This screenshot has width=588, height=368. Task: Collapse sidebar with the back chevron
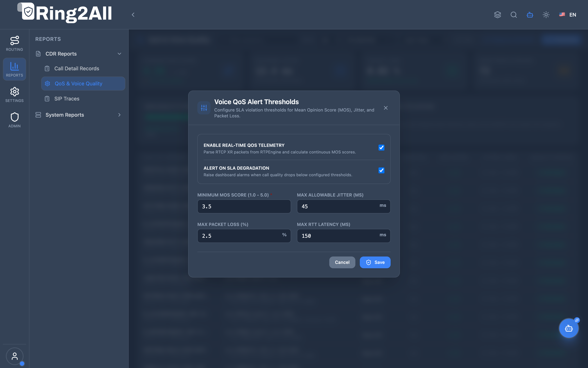[x=133, y=15]
